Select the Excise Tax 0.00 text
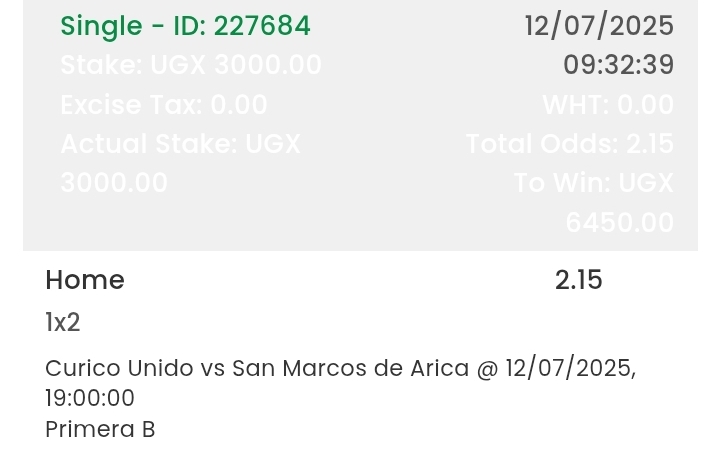Screen dimensions: 720x474 click(x=163, y=105)
